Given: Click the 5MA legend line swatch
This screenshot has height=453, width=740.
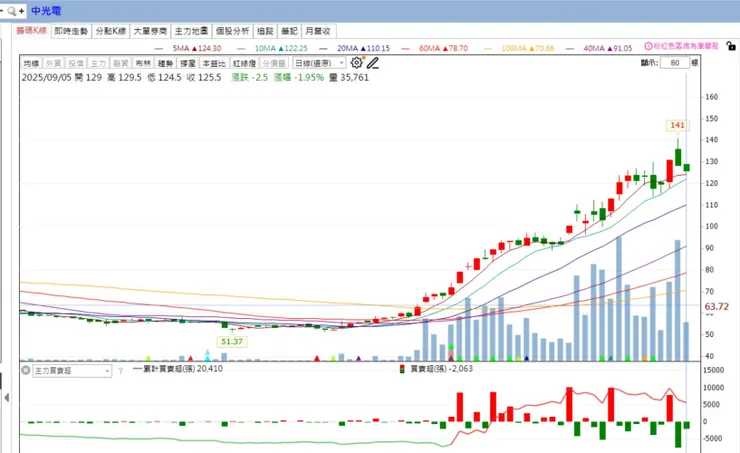Looking at the screenshot, I should pyautogui.click(x=159, y=49).
